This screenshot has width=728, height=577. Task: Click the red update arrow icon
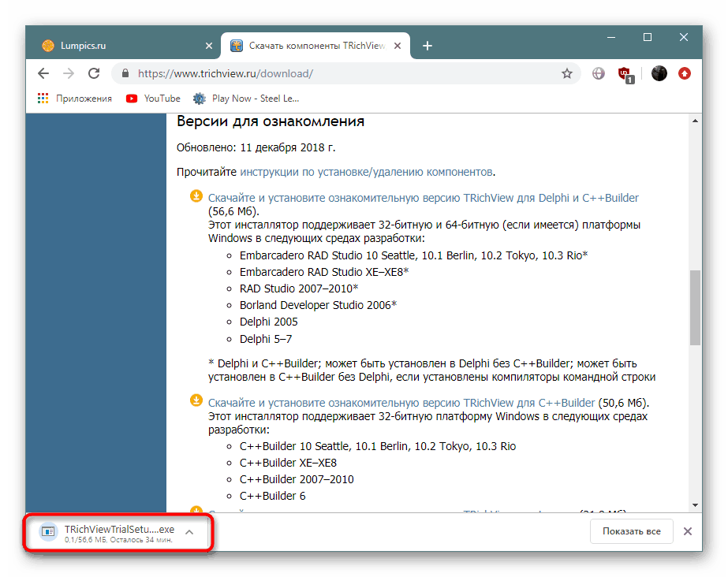[x=685, y=73]
